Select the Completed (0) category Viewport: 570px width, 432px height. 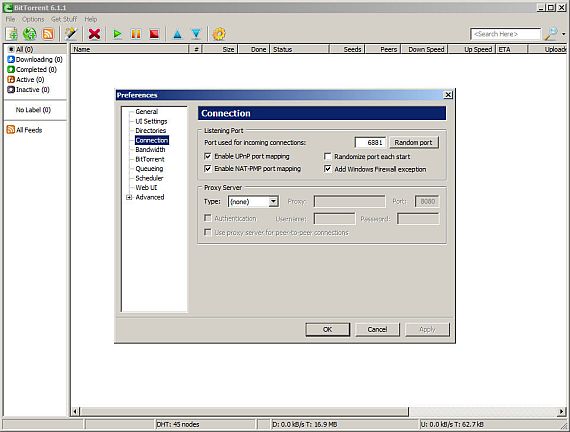coord(32,69)
